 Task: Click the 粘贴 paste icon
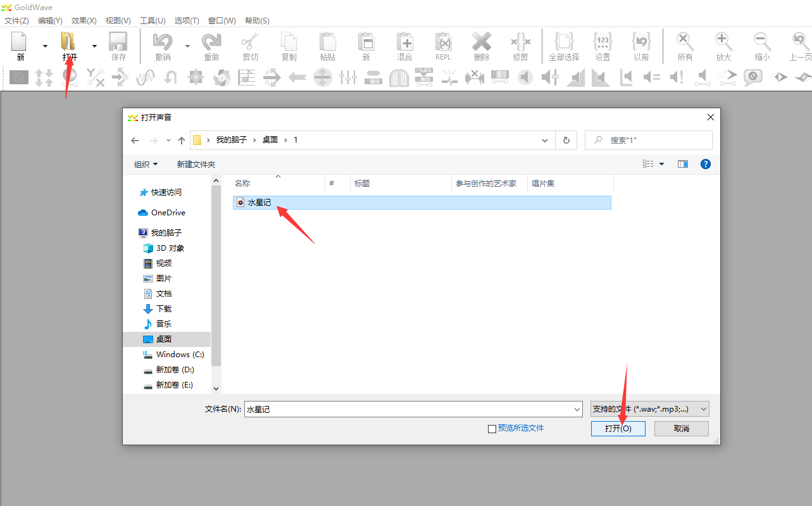coord(327,42)
